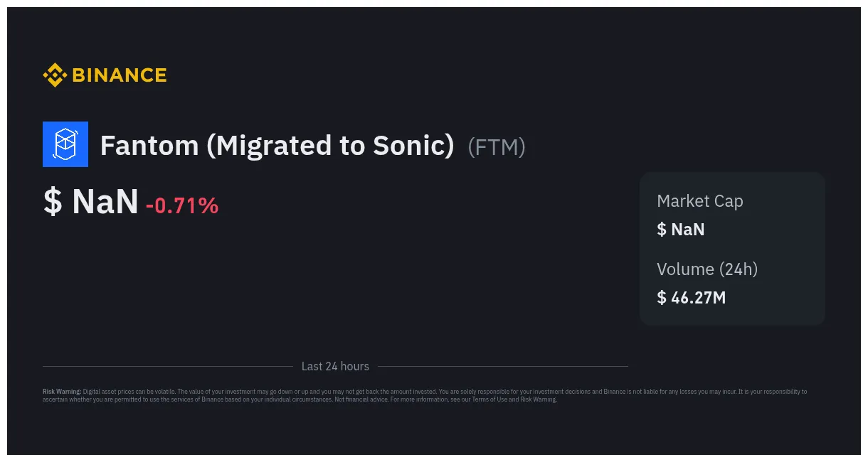Click the Volume (24h) label
The image size is (868, 462).
[x=706, y=269]
